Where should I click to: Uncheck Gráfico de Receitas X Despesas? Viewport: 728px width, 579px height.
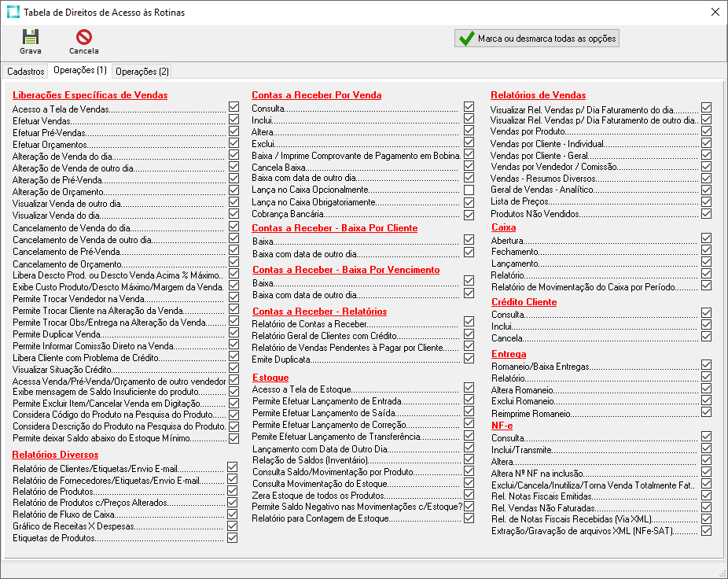233,526
